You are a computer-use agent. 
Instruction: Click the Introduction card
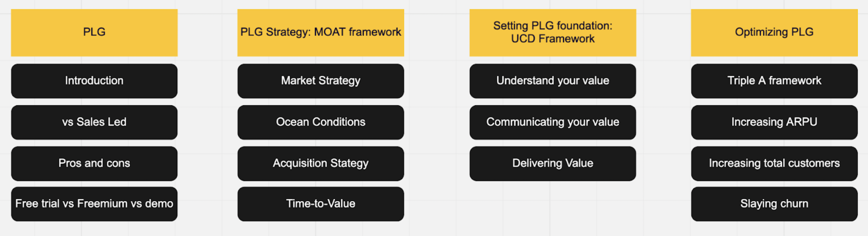click(94, 81)
